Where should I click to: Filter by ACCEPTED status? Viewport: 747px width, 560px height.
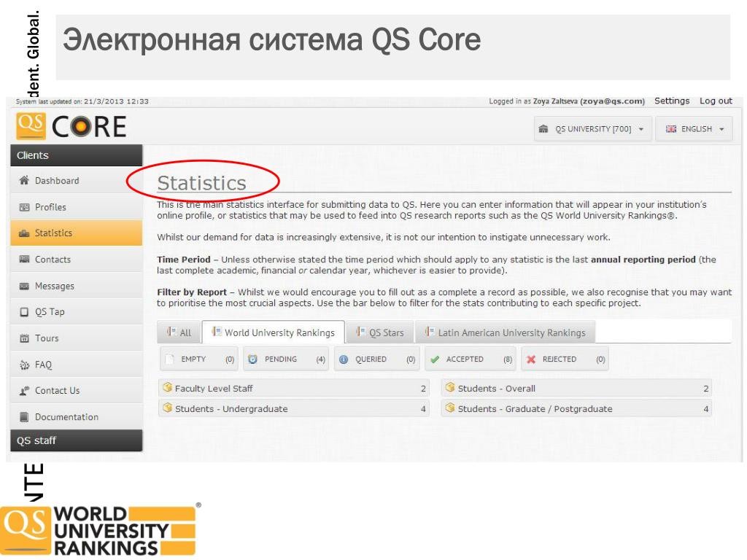pos(470,359)
